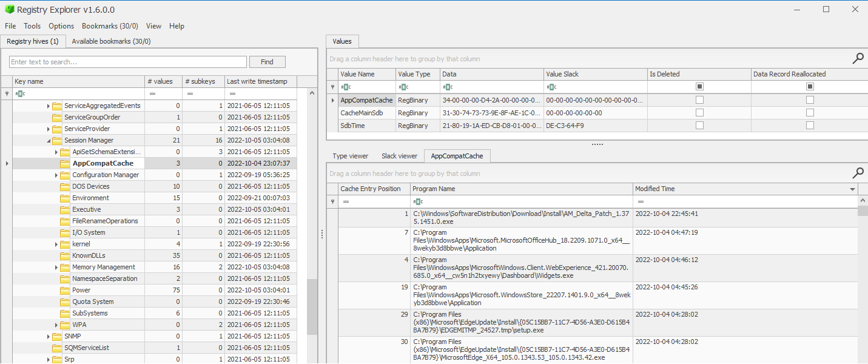Open the Bookmarks menu
The width and height of the screenshot is (868, 364).
click(109, 26)
